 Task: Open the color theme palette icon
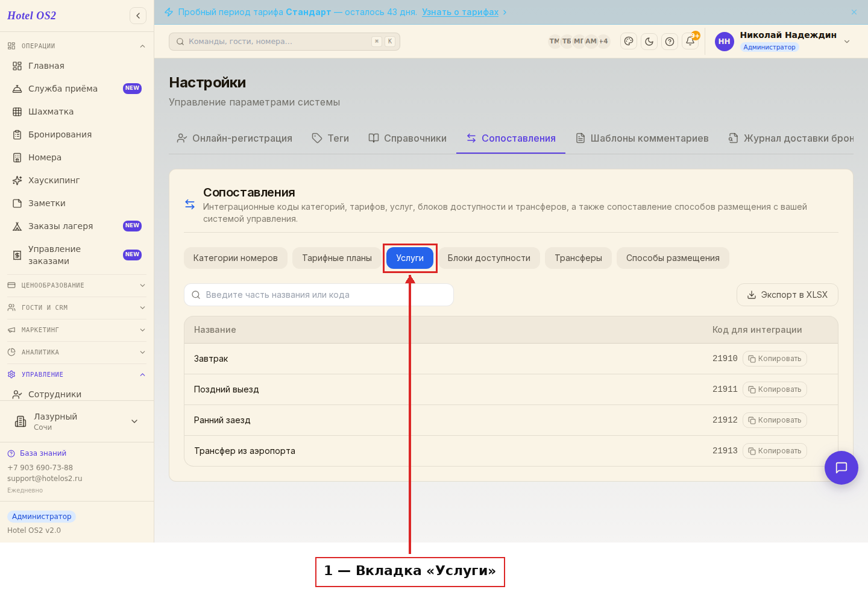coord(629,42)
